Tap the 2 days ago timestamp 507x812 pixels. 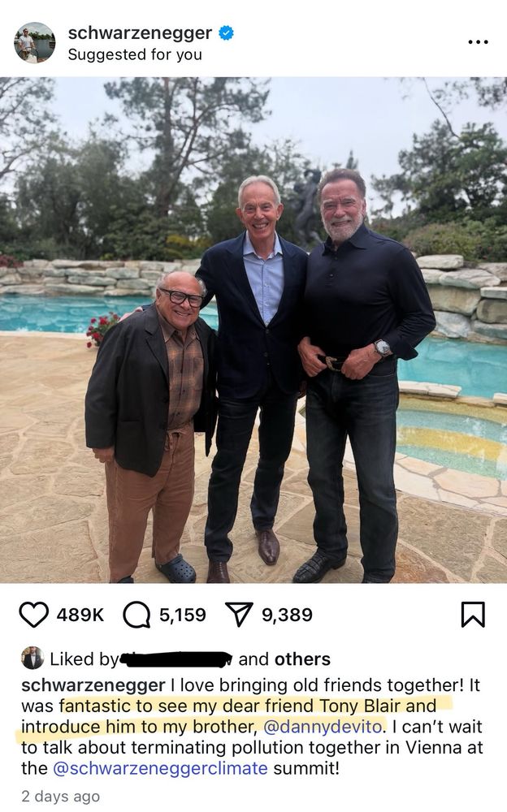(61, 796)
